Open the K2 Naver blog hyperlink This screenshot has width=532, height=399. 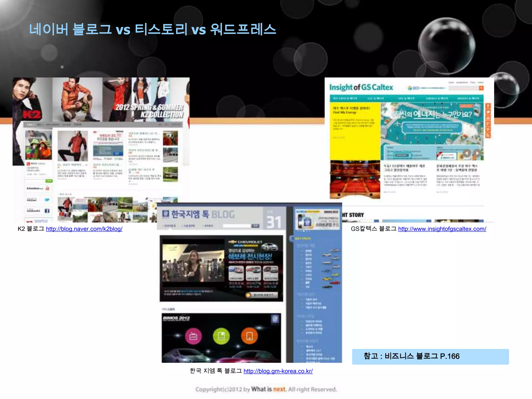[x=84, y=229]
